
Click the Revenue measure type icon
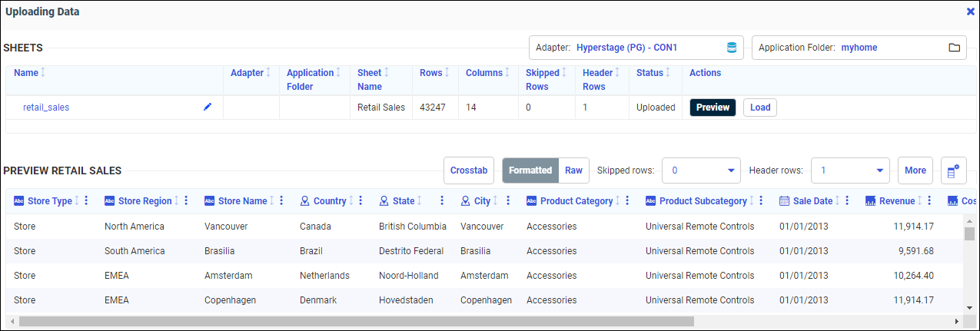870,201
